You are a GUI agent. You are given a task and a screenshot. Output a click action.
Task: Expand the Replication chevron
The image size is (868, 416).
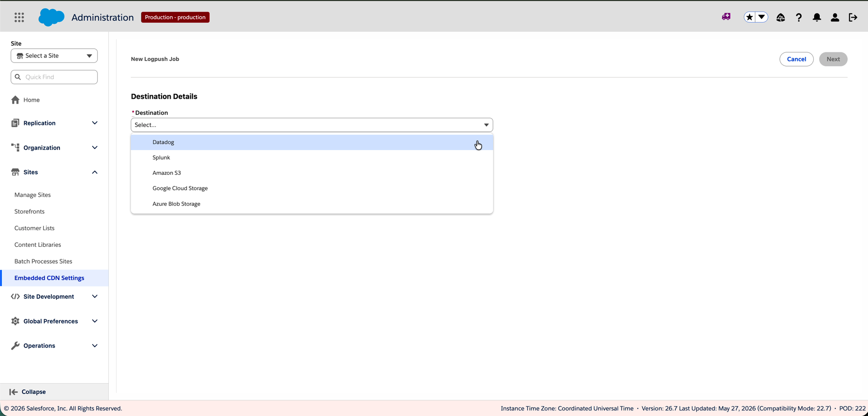(x=95, y=123)
